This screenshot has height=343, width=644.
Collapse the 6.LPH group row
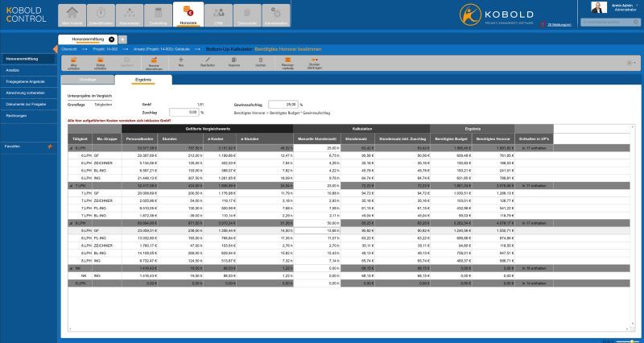[x=70, y=148]
